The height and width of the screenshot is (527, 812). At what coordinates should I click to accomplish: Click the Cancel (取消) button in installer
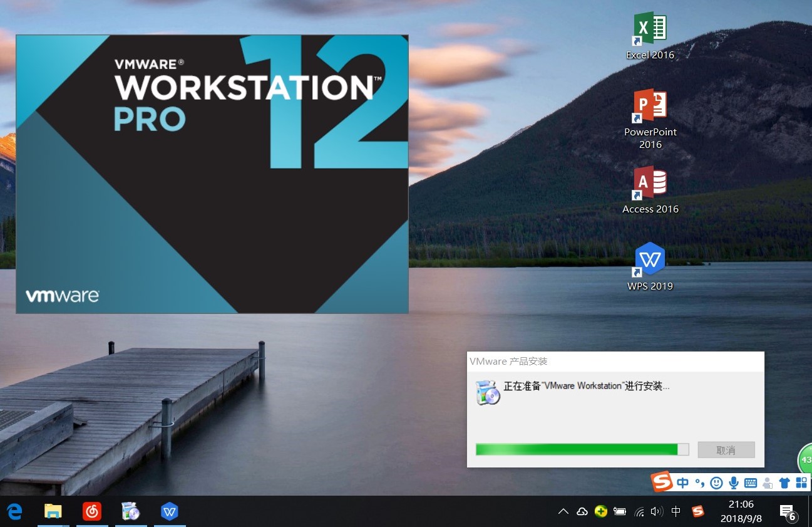click(726, 450)
